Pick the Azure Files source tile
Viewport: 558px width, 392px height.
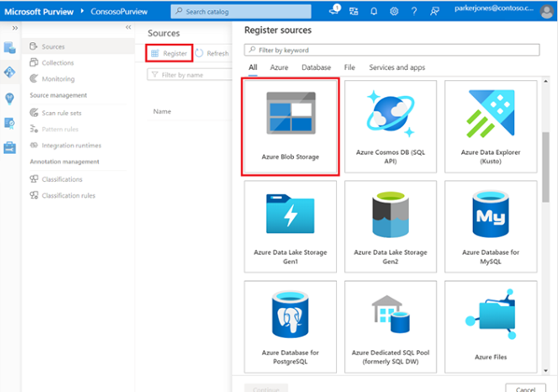tap(491, 327)
